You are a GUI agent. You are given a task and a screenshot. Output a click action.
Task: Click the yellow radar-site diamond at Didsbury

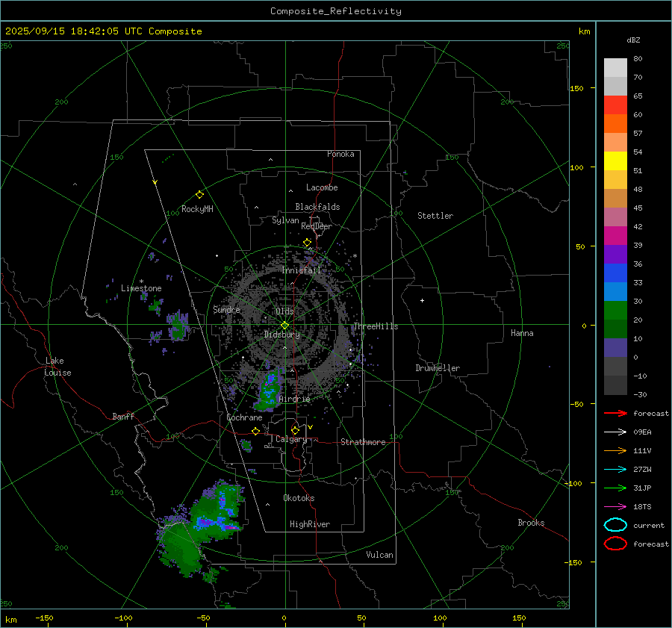(284, 326)
